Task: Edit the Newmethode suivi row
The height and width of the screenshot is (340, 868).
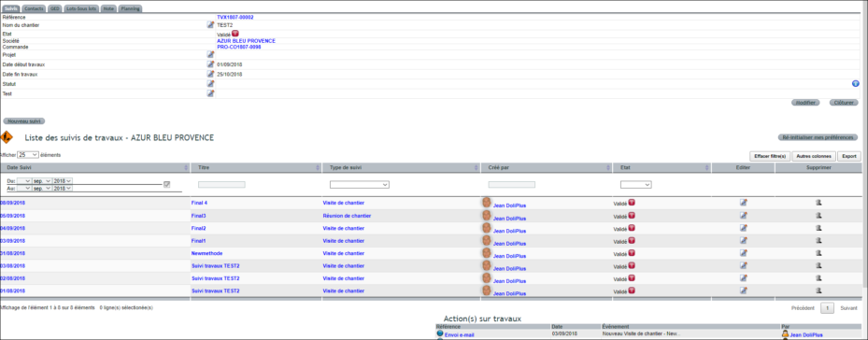Action: tap(744, 252)
